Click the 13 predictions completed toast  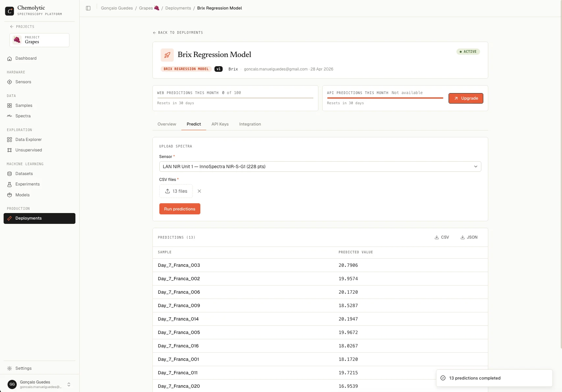494,378
